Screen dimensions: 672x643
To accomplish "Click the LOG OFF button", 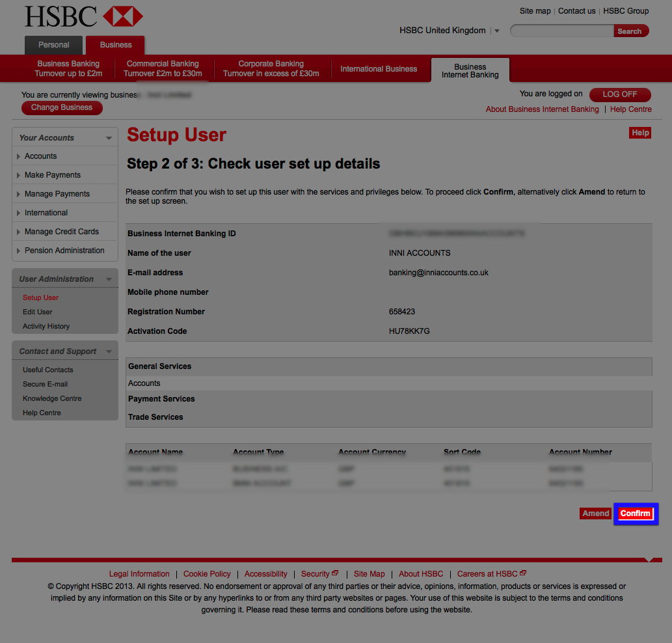I will pos(620,94).
